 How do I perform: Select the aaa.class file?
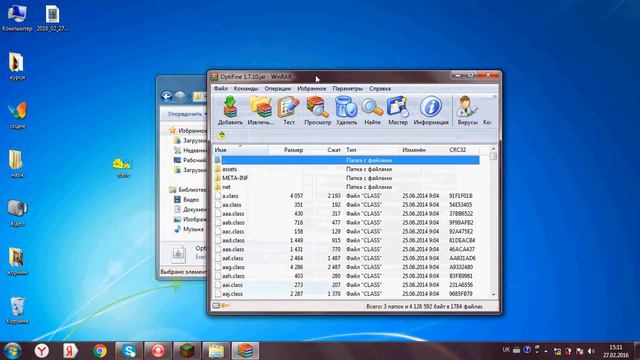[x=346, y=213]
